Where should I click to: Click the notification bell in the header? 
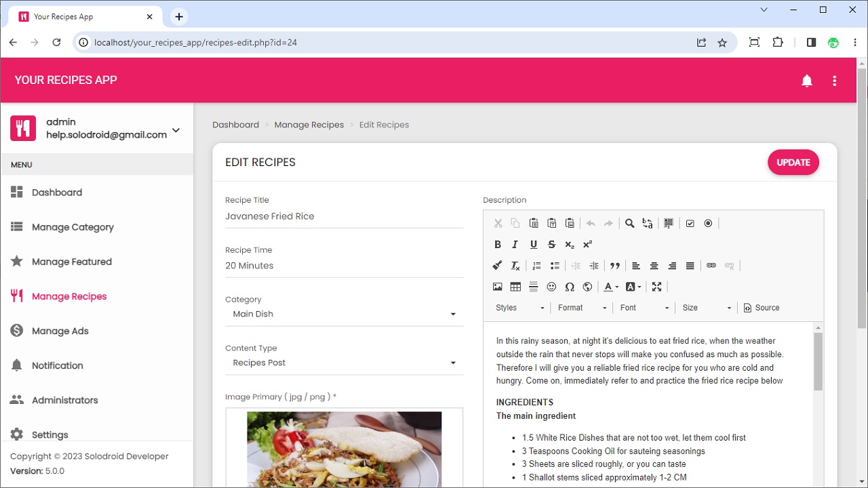click(807, 81)
